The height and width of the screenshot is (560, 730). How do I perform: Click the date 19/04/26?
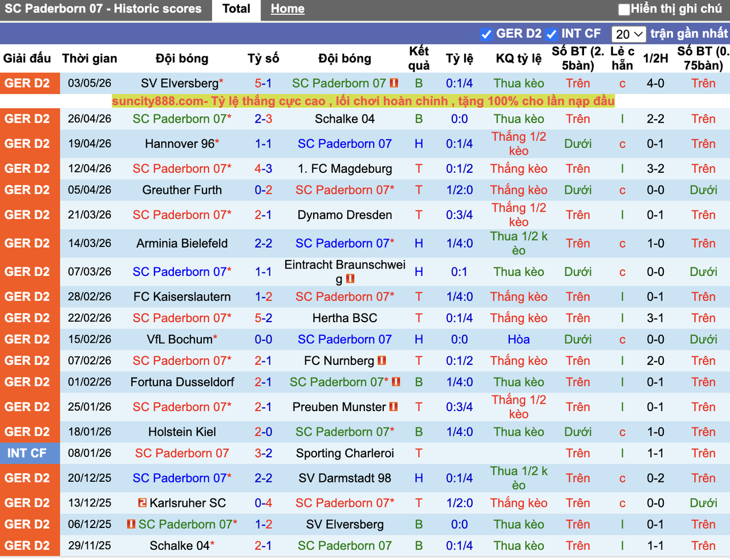tap(90, 144)
